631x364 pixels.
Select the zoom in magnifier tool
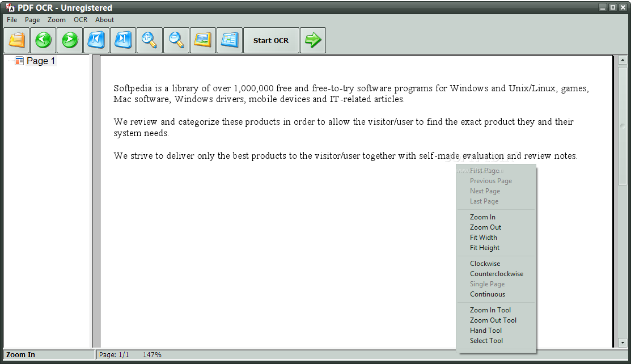click(149, 40)
